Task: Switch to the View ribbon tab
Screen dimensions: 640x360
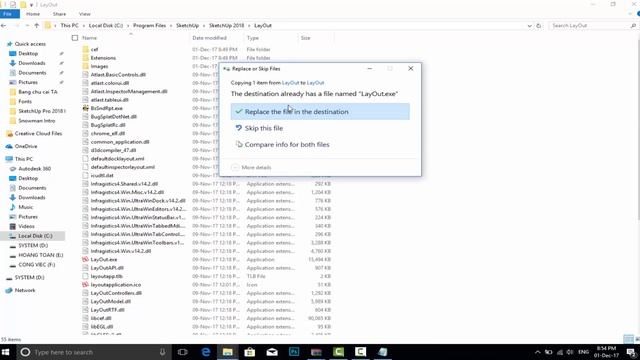Action: click(84, 14)
